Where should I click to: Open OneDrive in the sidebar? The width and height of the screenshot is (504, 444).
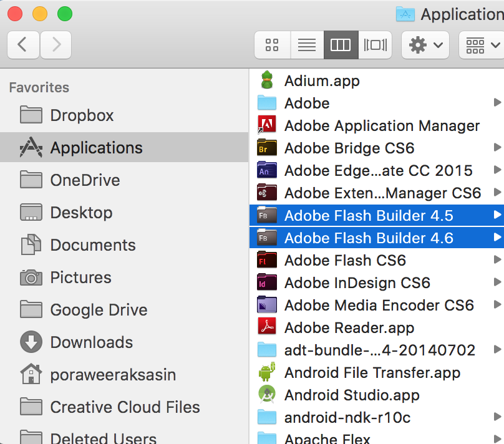click(x=124, y=180)
